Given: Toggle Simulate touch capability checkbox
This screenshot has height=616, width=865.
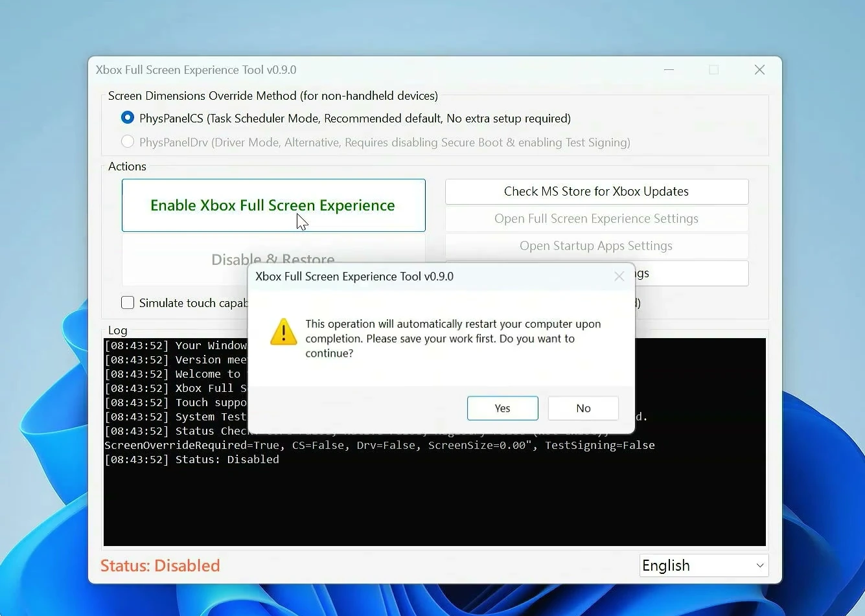Looking at the screenshot, I should (x=128, y=302).
